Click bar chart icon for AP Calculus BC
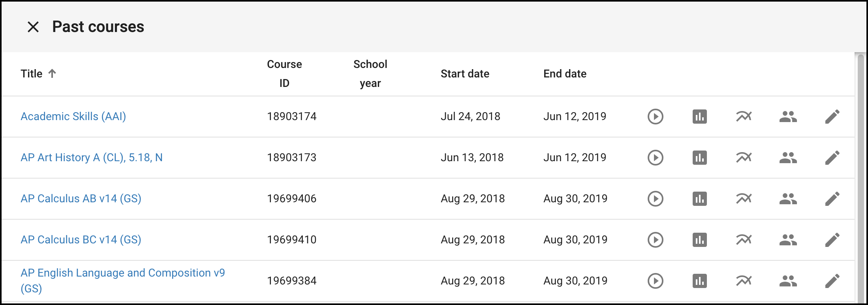This screenshot has width=868, height=305. (x=699, y=240)
